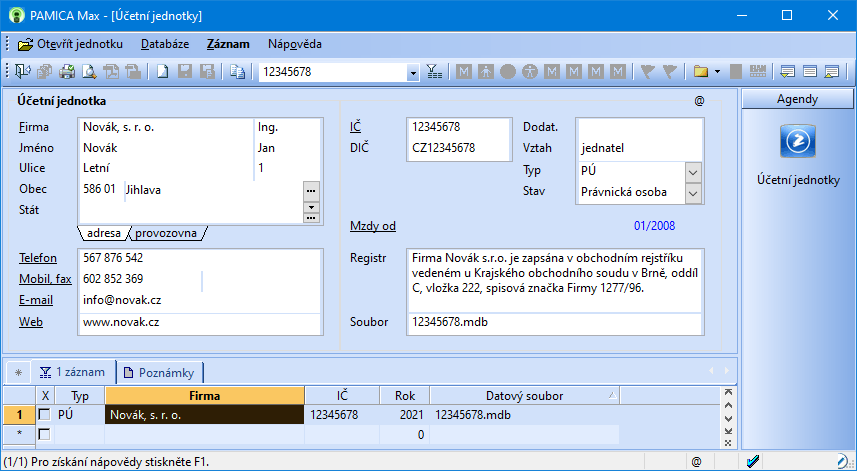
Task: Open the Účetní jednotky agenda icon
Action: [798, 141]
